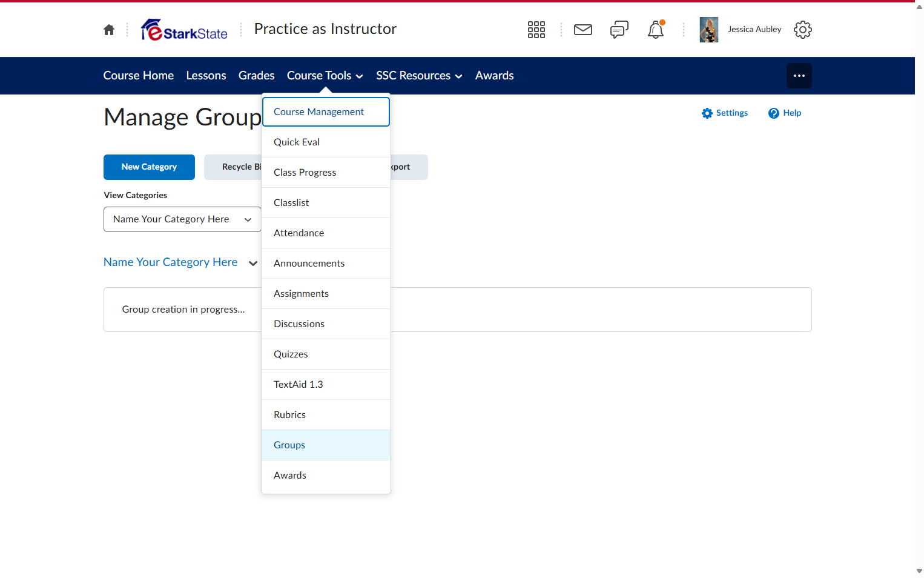
Task: Open the update alerts bell icon
Action: (656, 30)
